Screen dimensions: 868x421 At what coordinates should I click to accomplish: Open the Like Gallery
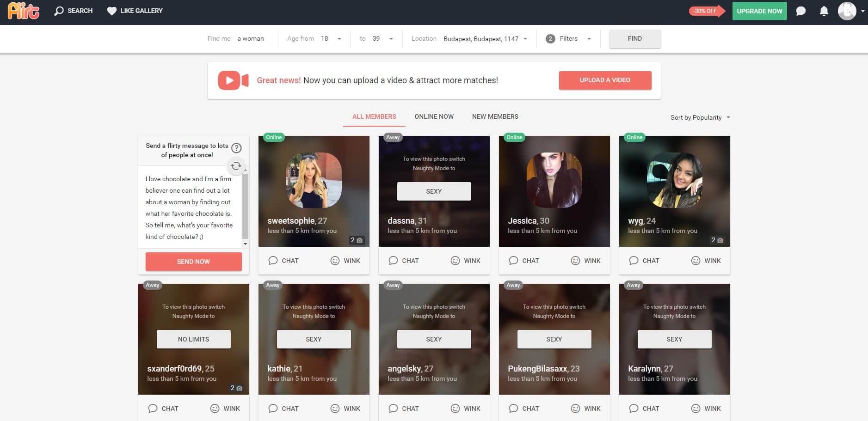pos(135,11)
